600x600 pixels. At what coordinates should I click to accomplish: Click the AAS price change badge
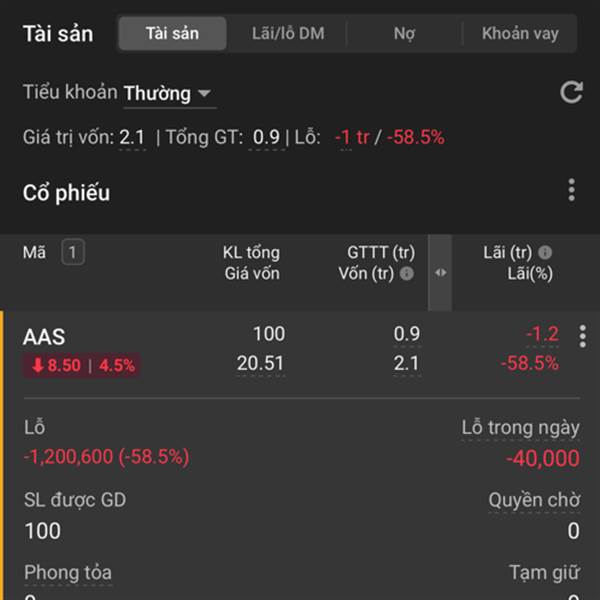pyautogui.click(x=84, y=366)
